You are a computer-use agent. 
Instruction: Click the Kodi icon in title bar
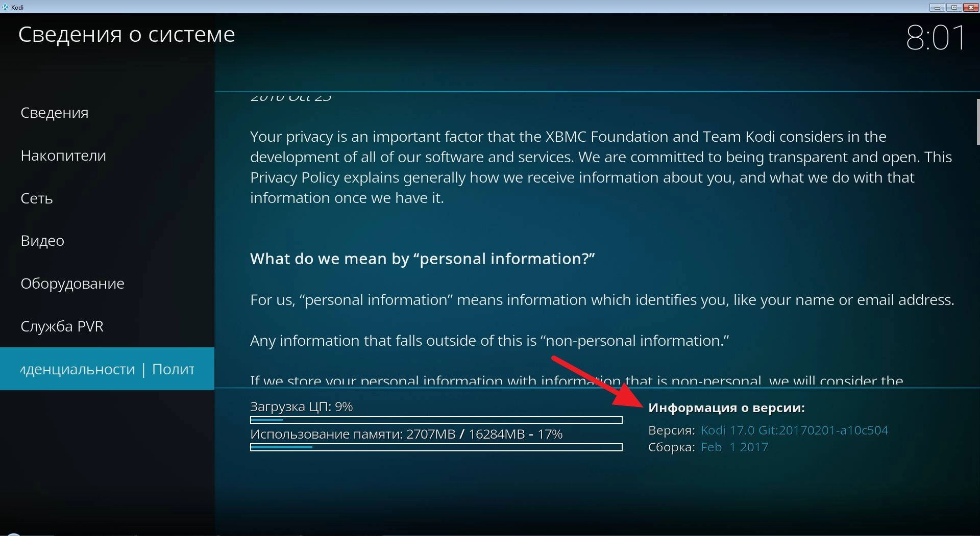5,7
